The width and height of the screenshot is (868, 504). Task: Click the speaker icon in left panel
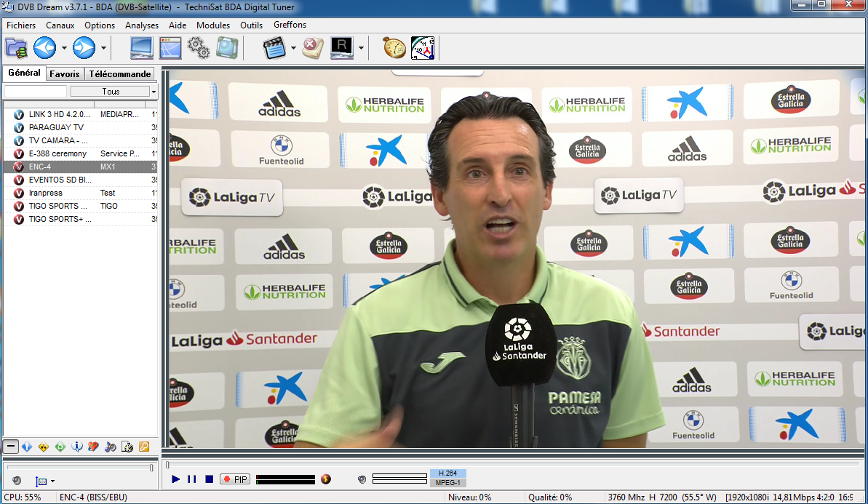coord(17,481)
